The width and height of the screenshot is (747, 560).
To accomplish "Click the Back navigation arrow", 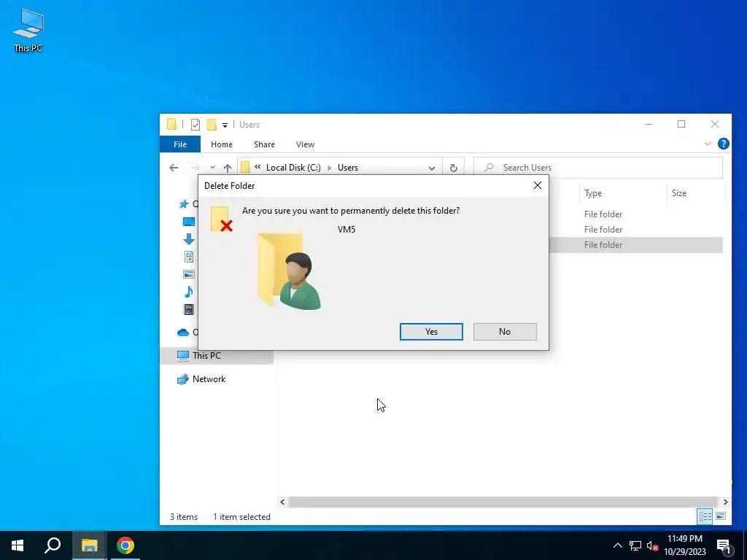I will point(174,168).
